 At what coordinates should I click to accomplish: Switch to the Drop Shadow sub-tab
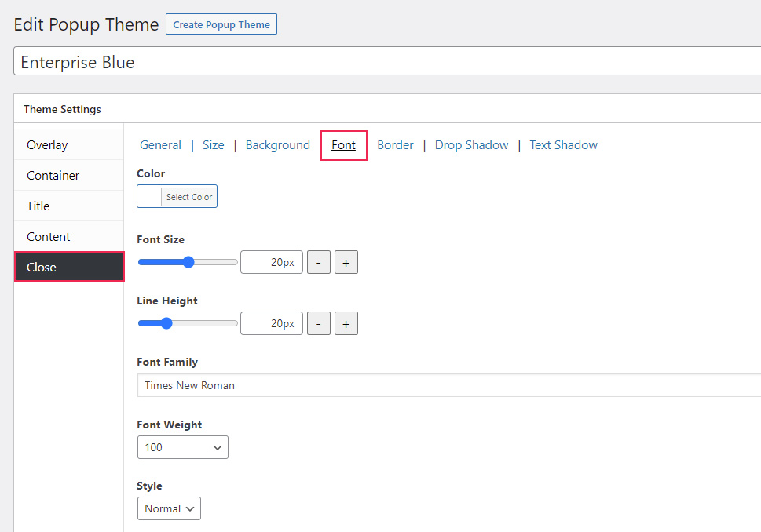471,145
